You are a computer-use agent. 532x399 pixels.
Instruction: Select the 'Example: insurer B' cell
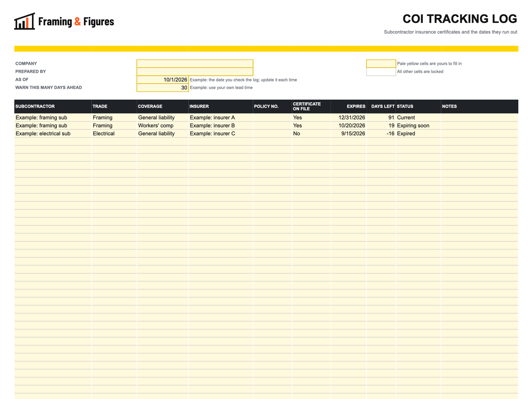tap(221, 125)
